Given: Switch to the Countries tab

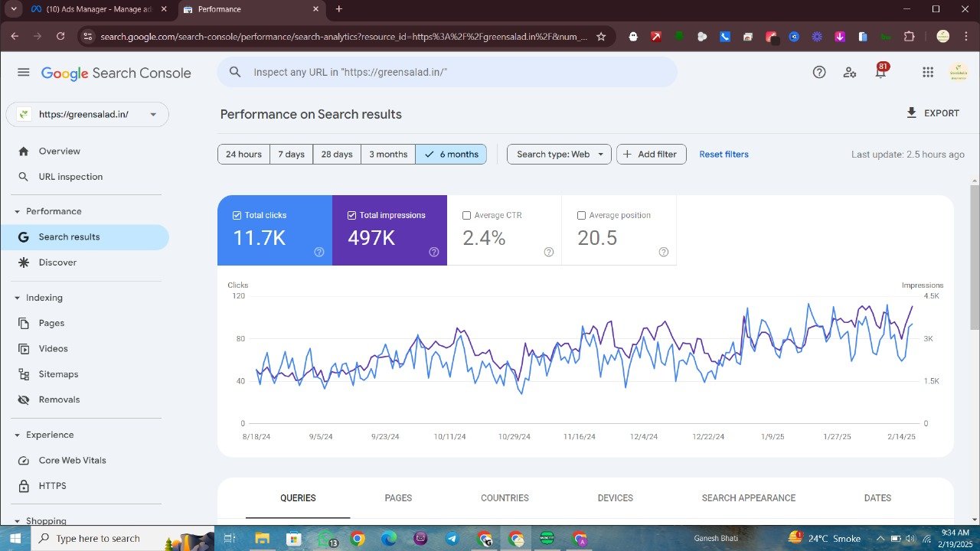Looking at the screenshot, I should (x=505, y=498).
